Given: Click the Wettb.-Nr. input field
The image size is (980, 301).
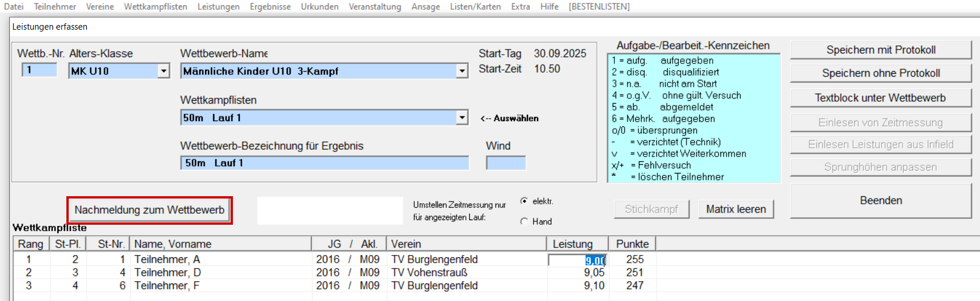Looking at the screenshot, I should pyautogui.click(x=40, y=70).
